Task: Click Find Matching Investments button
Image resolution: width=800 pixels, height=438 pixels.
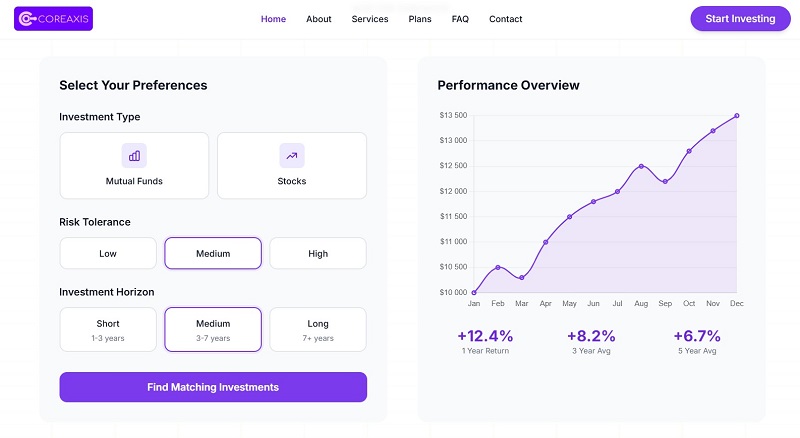Action: click(213, 387)
